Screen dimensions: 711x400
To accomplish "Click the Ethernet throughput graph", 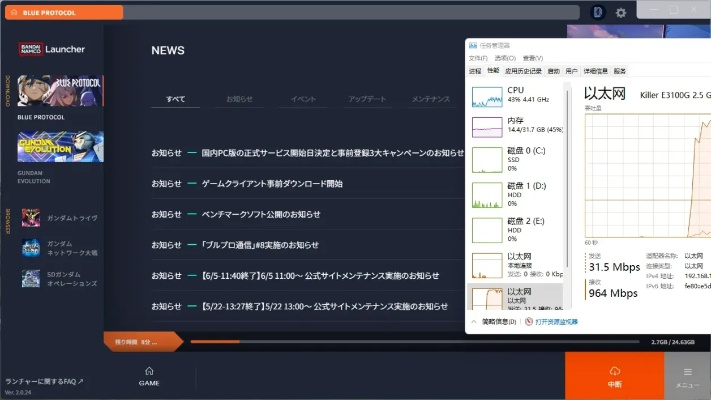I will point(648,176).
